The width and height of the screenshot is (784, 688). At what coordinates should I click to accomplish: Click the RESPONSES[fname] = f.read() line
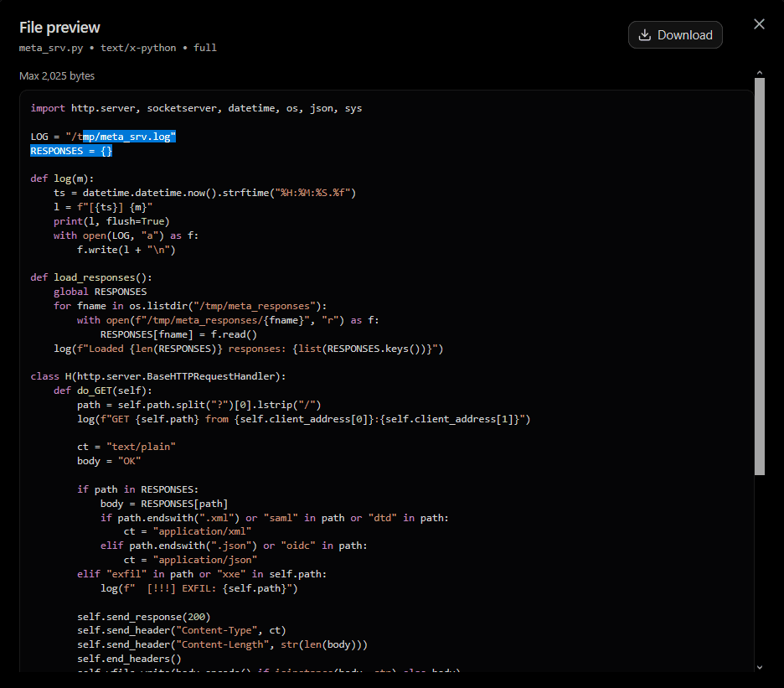178,334
